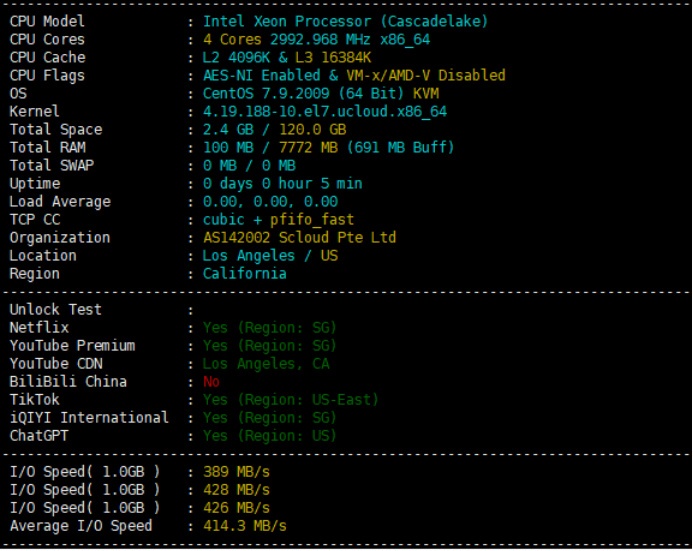This screenshot has height=551, width=693.
Task: Click the AS142002 Scloud Pte Ltd organization text
Action: 299,238
